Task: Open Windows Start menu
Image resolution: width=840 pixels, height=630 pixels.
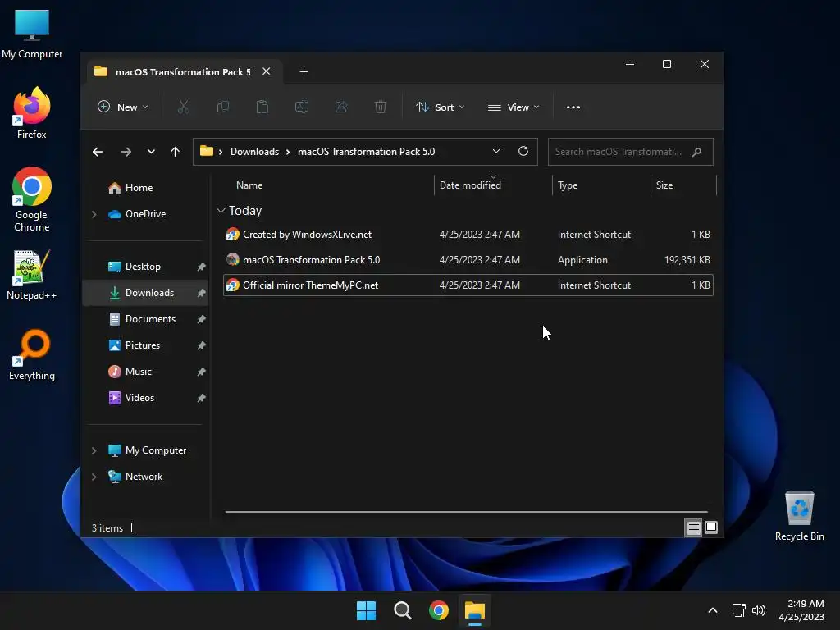Action: coord(367,610)
